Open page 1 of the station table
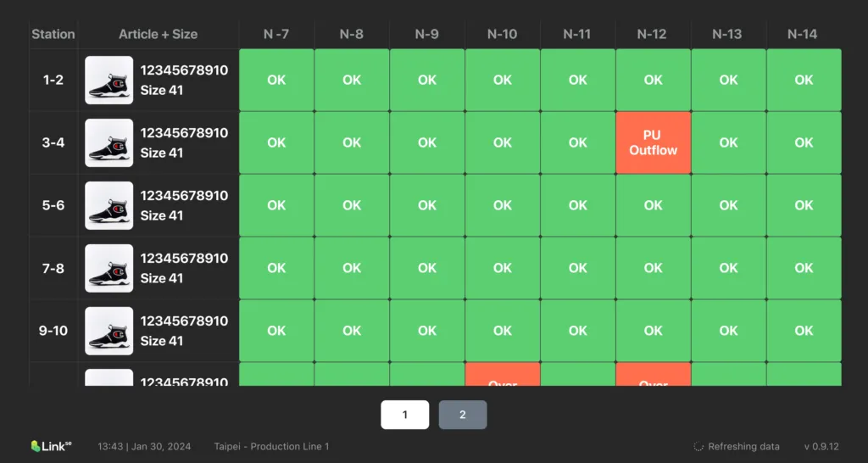This screenshot has height=463, width=868. click(x=404, y=415)
